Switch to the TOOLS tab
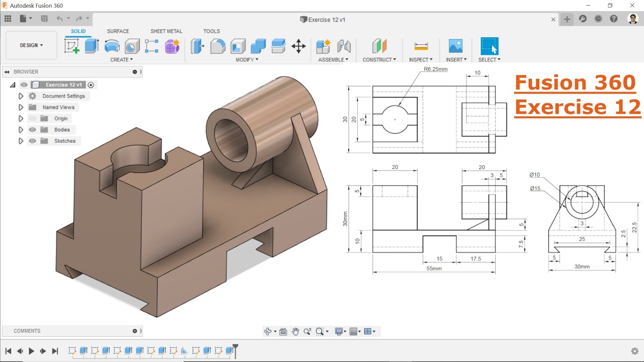Image resolution: width=644 pixels, height=362 pixels. pyautogui.click(x=212, y=31)
